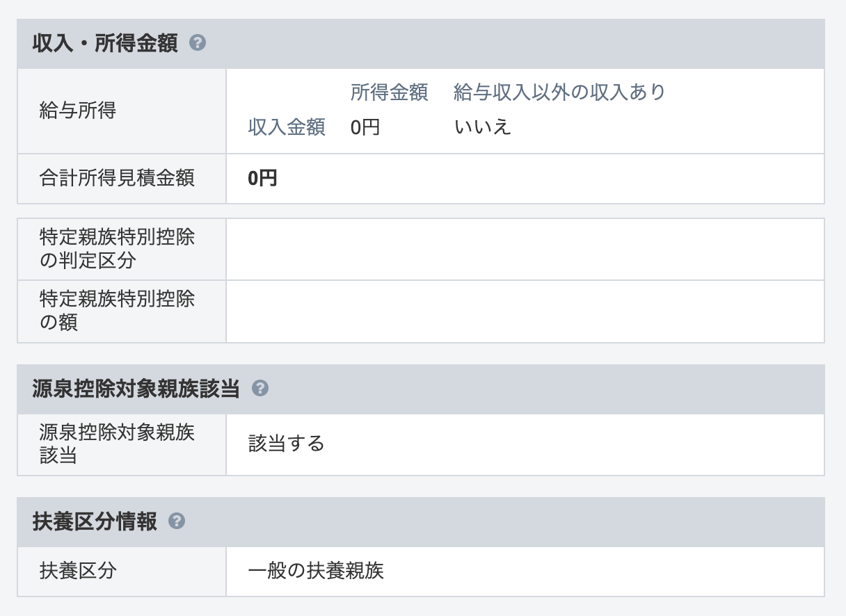Screen dimensions: 846x616
Task: Click the 該当する value
Action: click(287, 444)
